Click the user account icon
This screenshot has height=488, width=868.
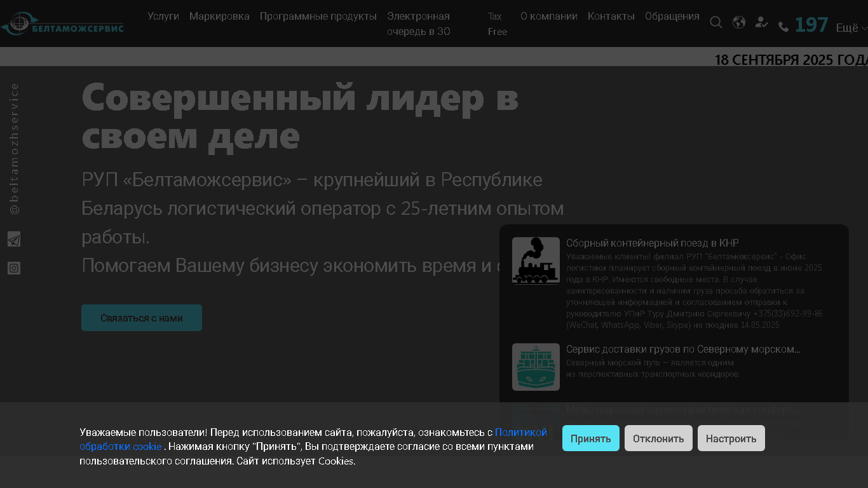pos(761,22)
